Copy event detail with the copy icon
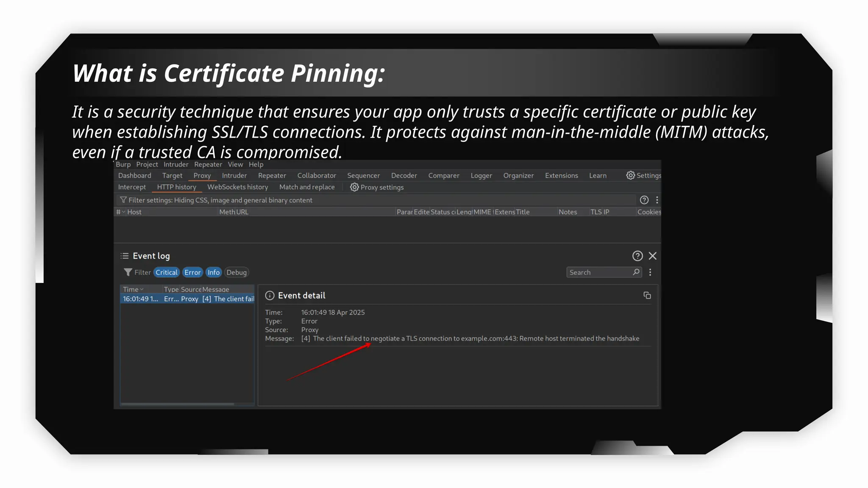Viewport: 868px width, 488px height. coord(647,295)
